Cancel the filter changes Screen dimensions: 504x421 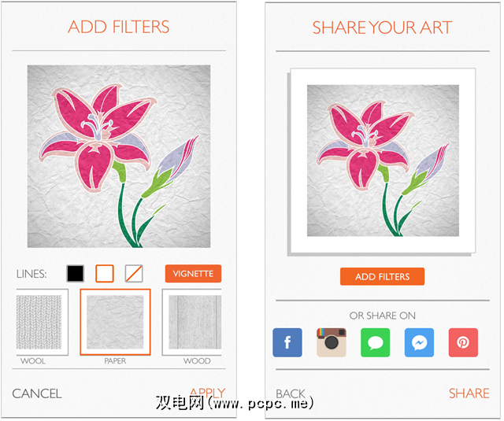click(x=37, y=395)
